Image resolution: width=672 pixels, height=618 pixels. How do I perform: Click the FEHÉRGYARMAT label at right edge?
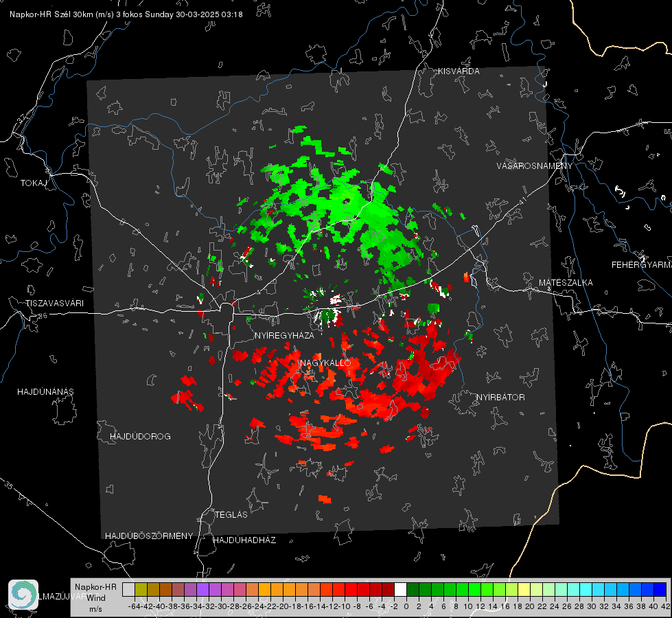641,265
